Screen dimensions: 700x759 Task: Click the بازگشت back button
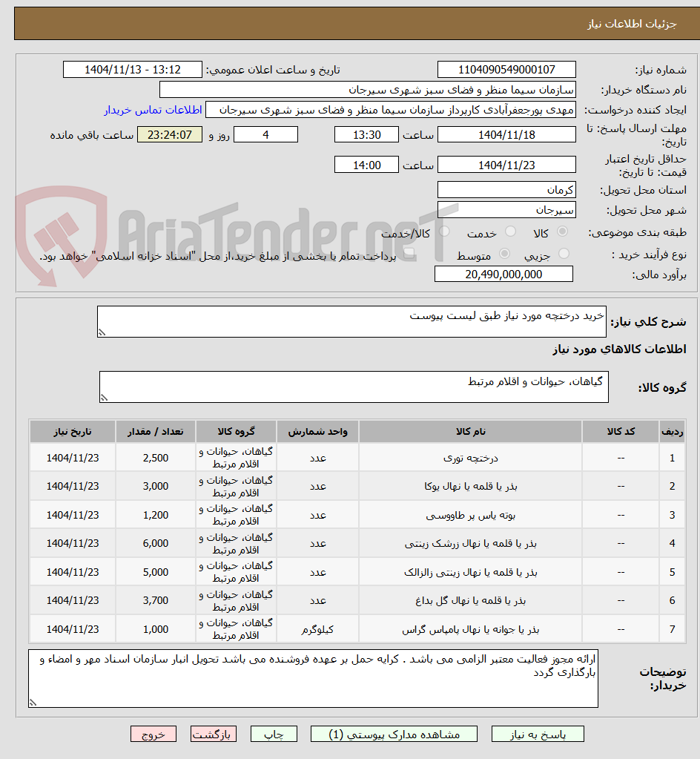coord(214,734)
